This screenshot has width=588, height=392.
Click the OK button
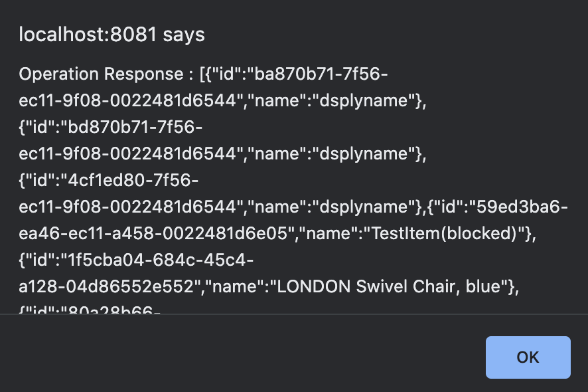click(x=528, y=357)
